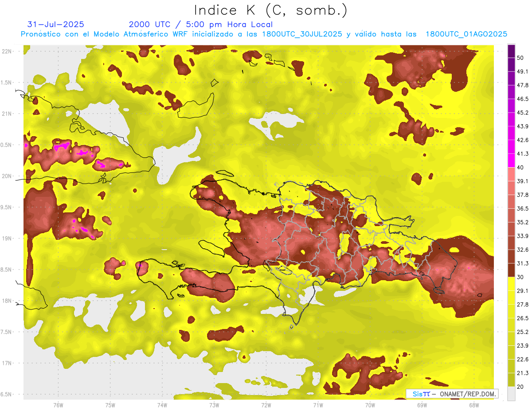
Task: Click the colorbar value label 35.2
Action: point(523,222)
